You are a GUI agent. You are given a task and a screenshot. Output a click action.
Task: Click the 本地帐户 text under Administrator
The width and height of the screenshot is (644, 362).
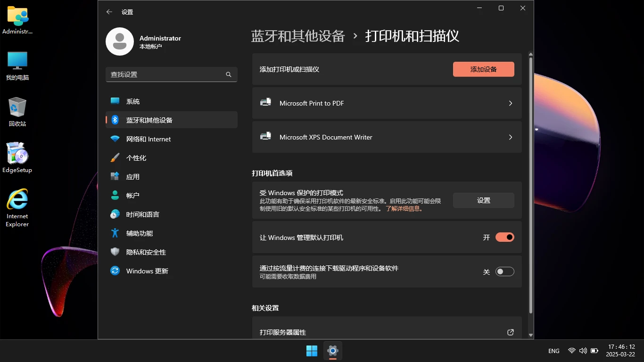tap(151, 47)
